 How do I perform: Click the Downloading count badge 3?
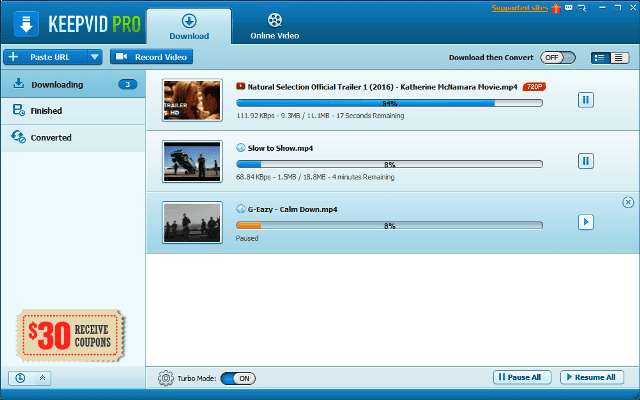(x=128, y=84)
